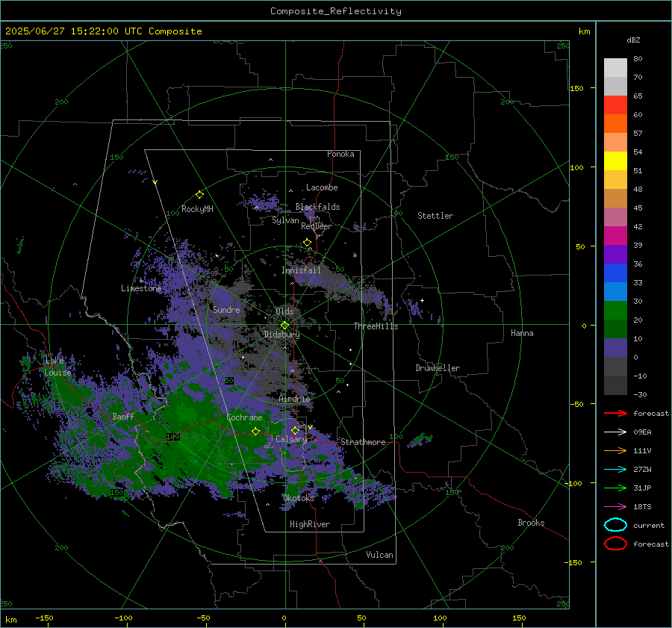Pick the blue 33–36 dBZ legend swatch
The width and height of the screenshot is (672, 628).
[x=615, y=273]
